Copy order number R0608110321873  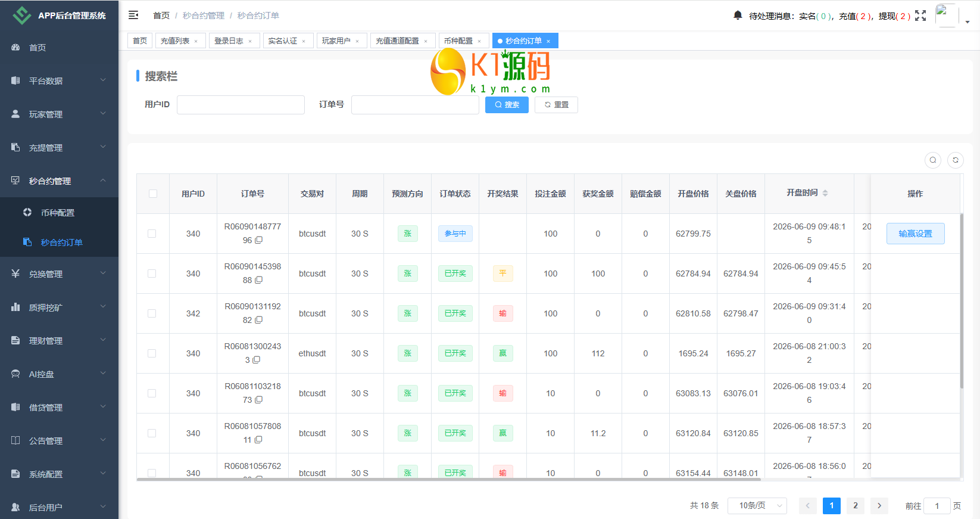(259, 400)
